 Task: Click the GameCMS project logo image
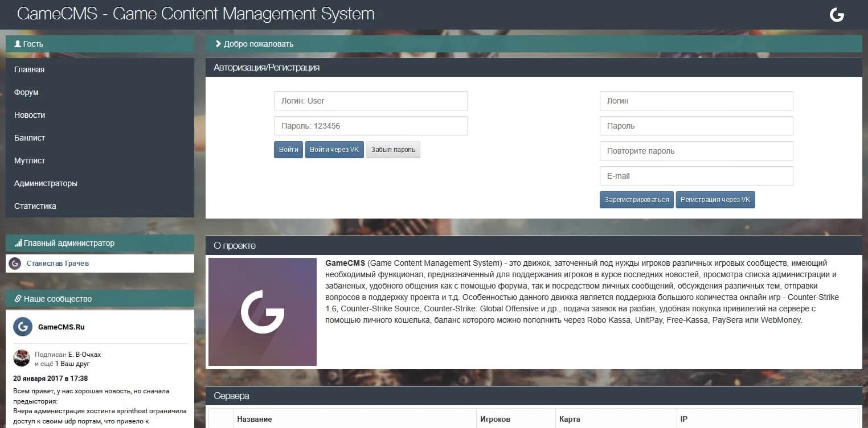[x=263, y=312]
